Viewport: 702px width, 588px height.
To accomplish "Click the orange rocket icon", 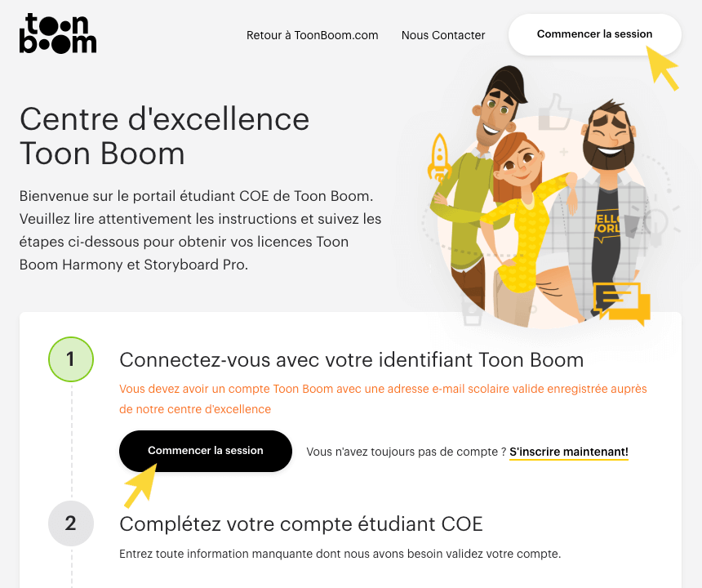I will pyautogui.click(x=439, y=156).
